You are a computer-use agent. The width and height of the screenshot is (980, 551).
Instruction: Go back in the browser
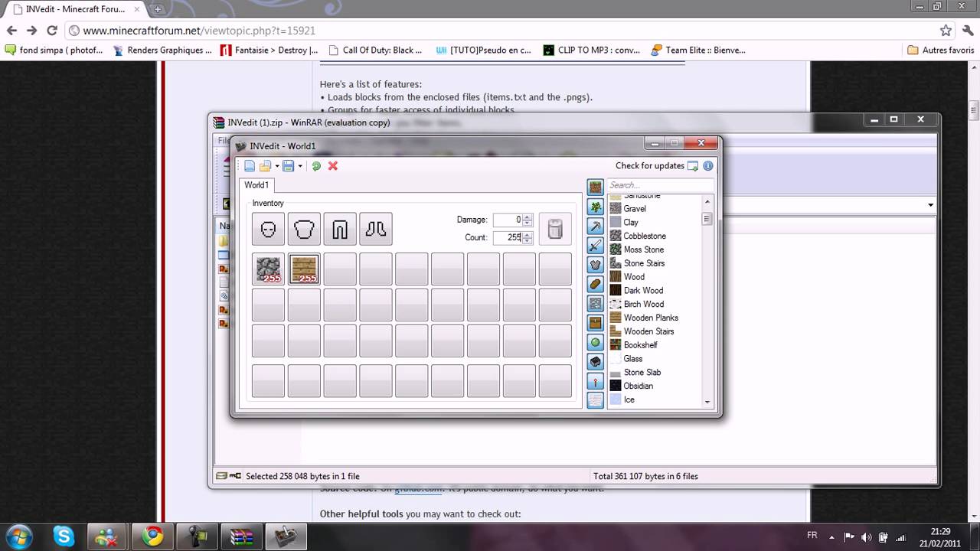(11, 31)
